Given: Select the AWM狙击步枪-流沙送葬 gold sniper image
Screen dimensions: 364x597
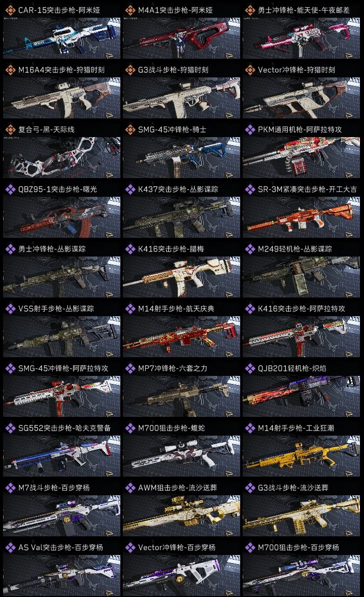Looking at the screenshot, I should click(181, 516).
